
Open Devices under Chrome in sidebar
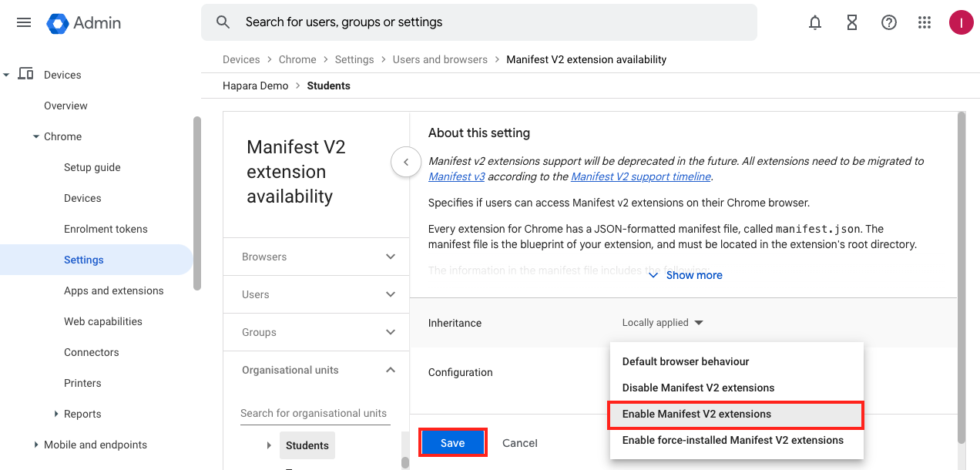82,198
